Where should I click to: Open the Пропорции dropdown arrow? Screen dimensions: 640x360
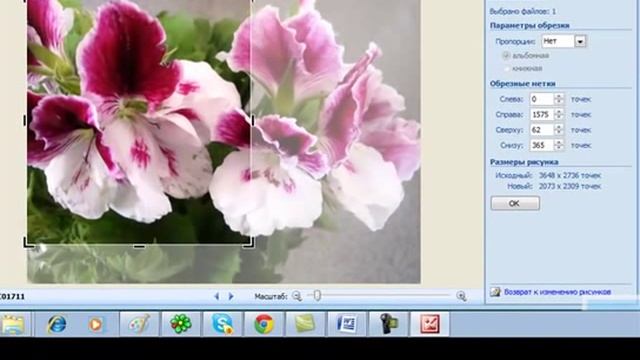[580, 41]
